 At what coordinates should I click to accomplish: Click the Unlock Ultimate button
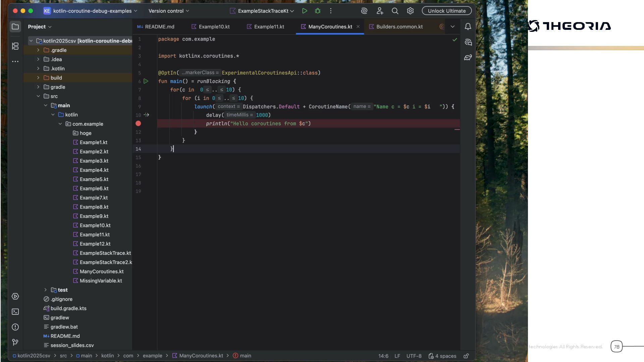pyautogui.click(x=446, y=11)
